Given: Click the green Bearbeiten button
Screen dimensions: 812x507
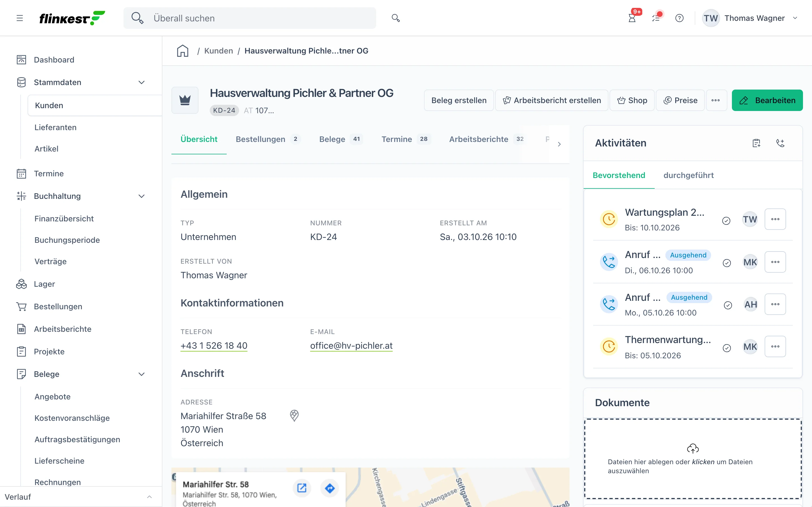Looking at the screenshot, I should tap(767, 100).
